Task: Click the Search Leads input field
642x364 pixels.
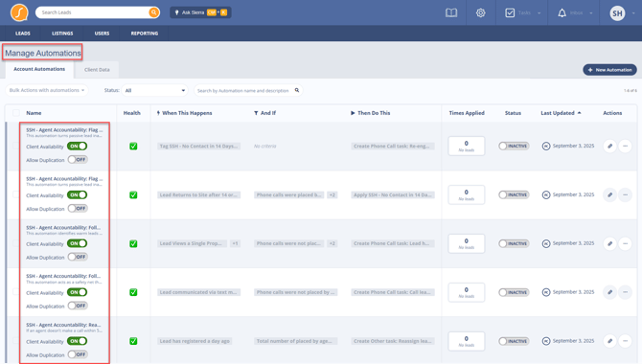Action: point(93,12)
